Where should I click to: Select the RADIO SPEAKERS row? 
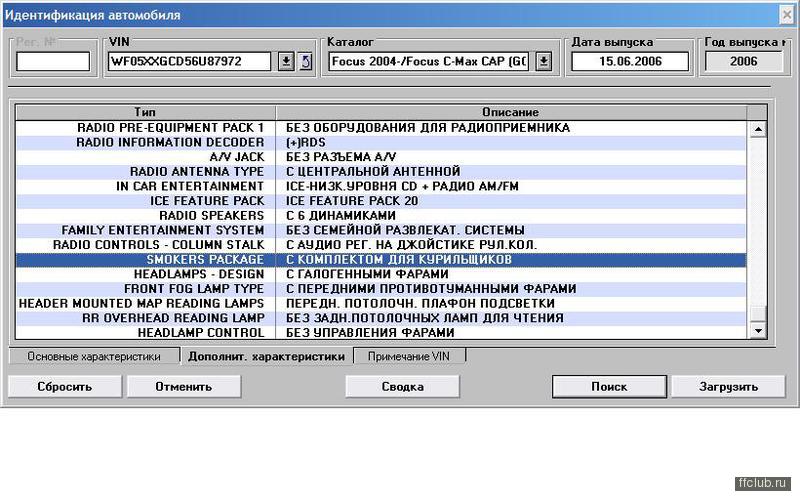(381, 216)
